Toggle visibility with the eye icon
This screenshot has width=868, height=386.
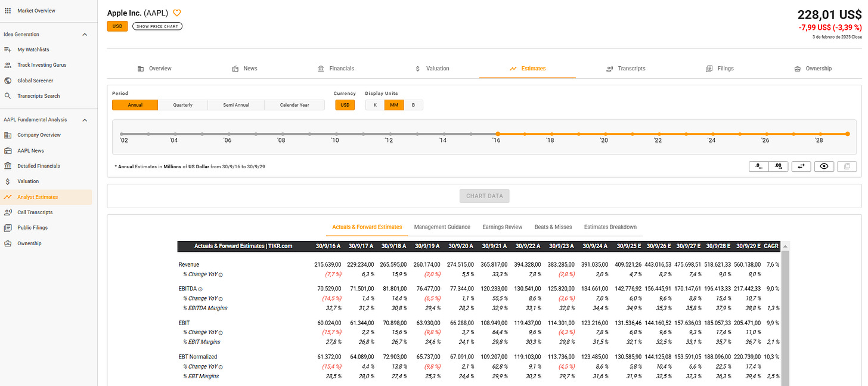pyautogui.click(x=824, y=166)
